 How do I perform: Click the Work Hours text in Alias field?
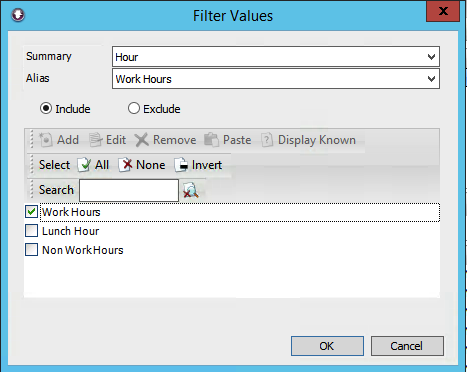[x=143, y=79]
